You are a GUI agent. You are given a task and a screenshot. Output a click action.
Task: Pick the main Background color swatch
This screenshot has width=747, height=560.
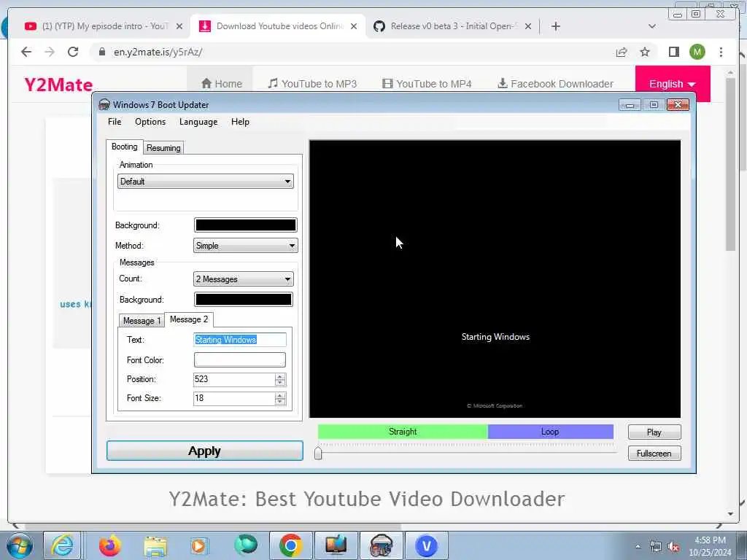(x=245, y=225)
